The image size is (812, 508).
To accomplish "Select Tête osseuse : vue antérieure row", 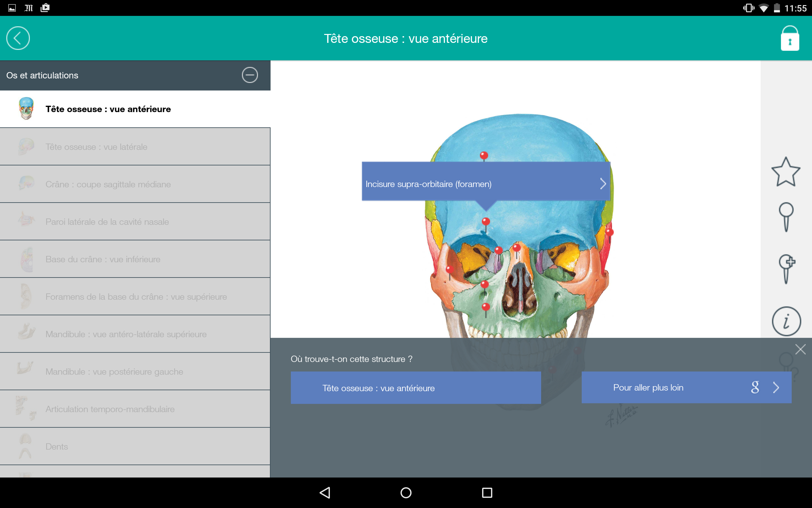I will click(x=135, y=109).
